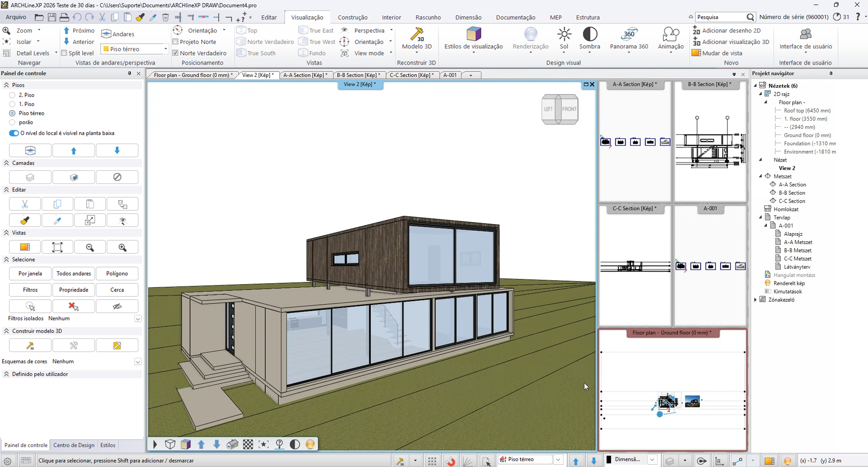This screenshot has height=467, width=868.
Task: Click zoom out magnifier in Vistas panel
Action: tap(90, 247)
